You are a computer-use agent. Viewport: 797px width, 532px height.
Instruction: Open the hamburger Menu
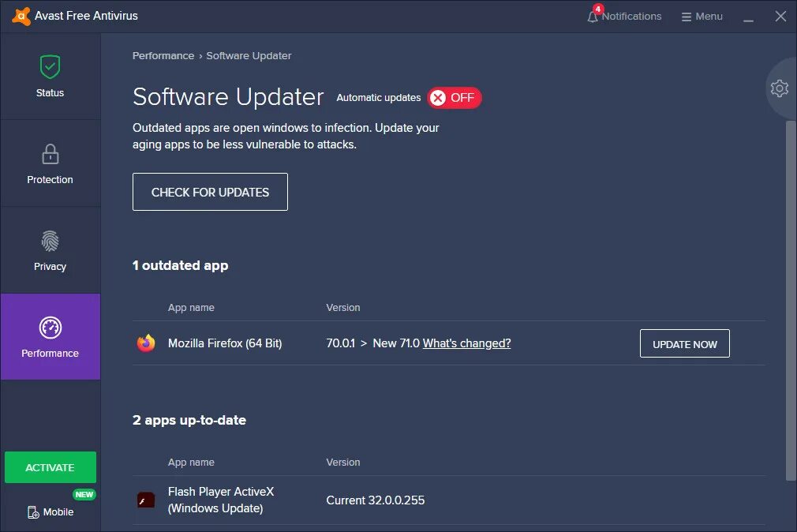coord(702,17)
